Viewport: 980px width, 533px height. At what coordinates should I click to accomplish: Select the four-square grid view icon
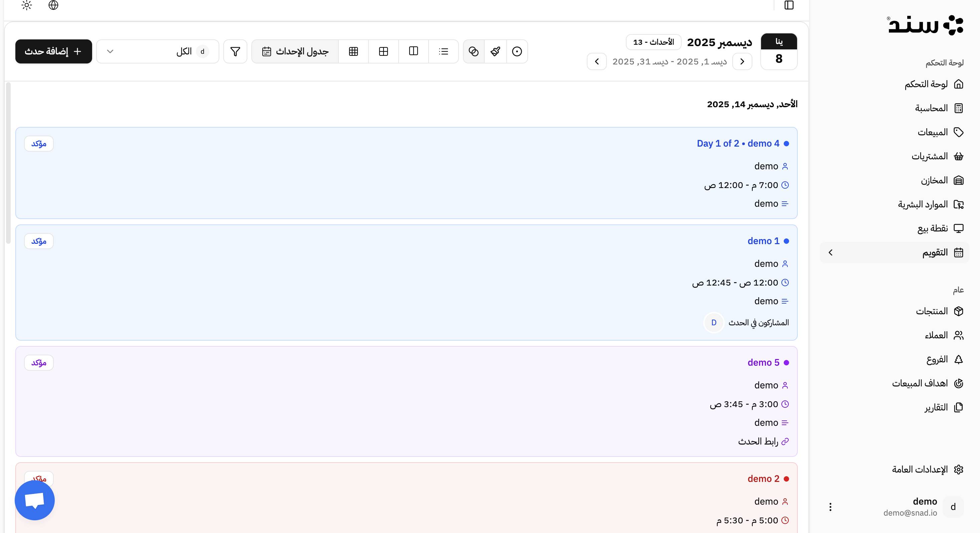tap(384, 51)
